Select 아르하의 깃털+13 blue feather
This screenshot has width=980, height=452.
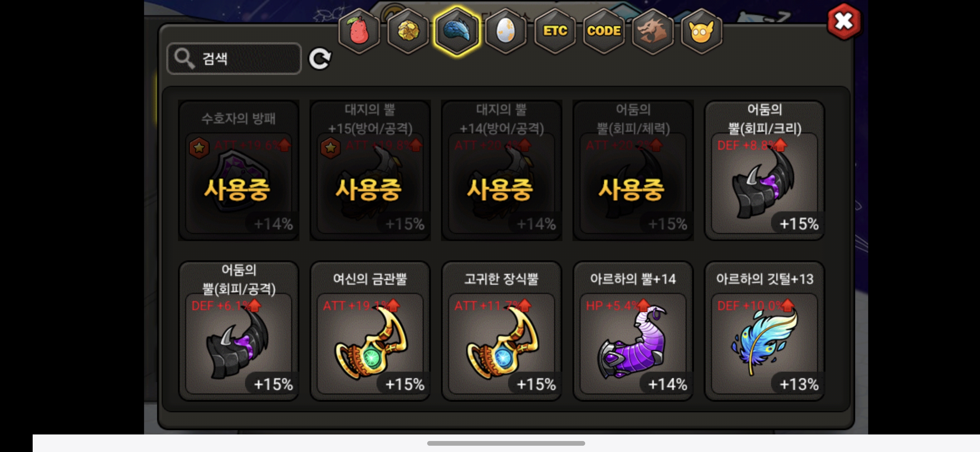764,330
